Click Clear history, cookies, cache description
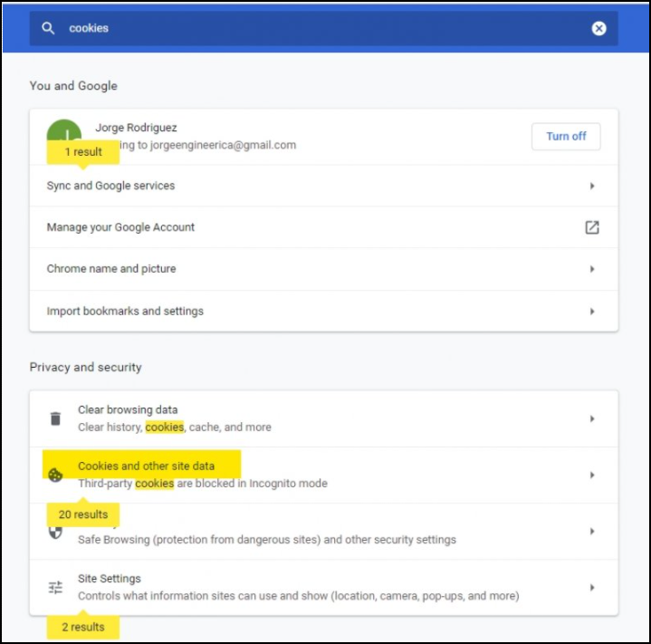The image size is (651, 644). pyautogui.click(x=175, y=428)
